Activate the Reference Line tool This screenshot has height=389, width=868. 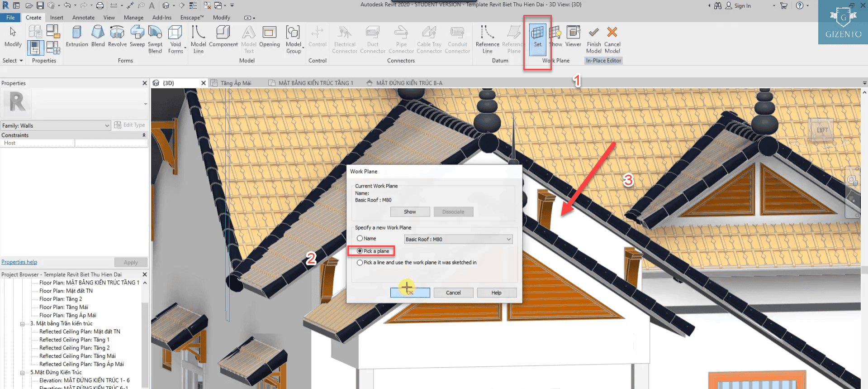pyautogui.click(x=487, y=39)
